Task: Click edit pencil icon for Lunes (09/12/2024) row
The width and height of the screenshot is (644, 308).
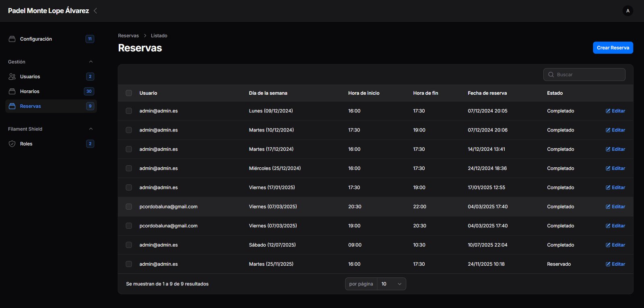Action: [x=608, y=111]
